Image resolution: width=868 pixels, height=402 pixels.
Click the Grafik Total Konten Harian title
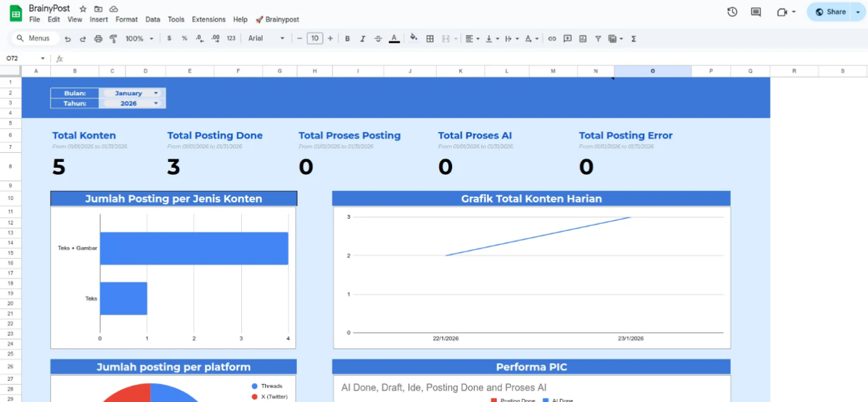point(531,199)
